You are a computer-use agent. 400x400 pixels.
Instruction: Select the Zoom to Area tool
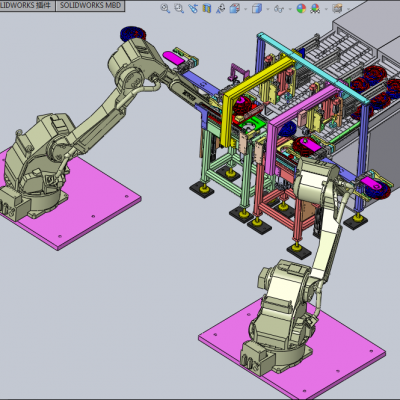[x=179, y=8]
